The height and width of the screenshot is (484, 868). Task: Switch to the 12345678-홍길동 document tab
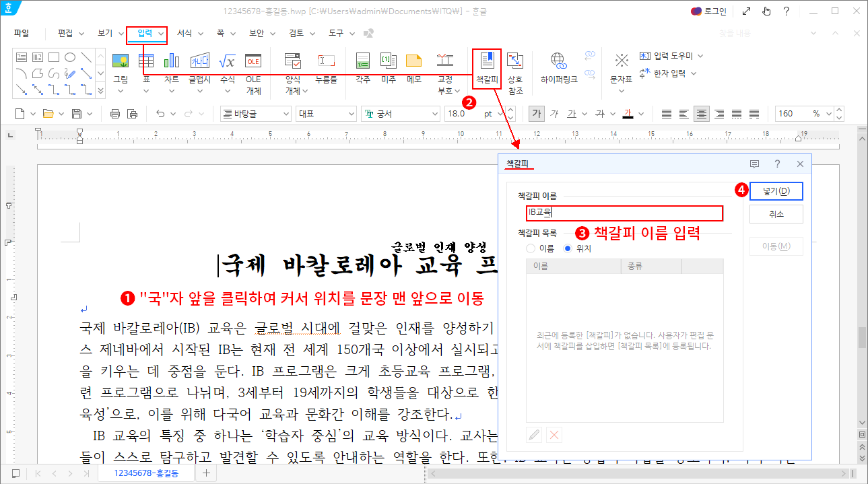(x=146, y=473)
